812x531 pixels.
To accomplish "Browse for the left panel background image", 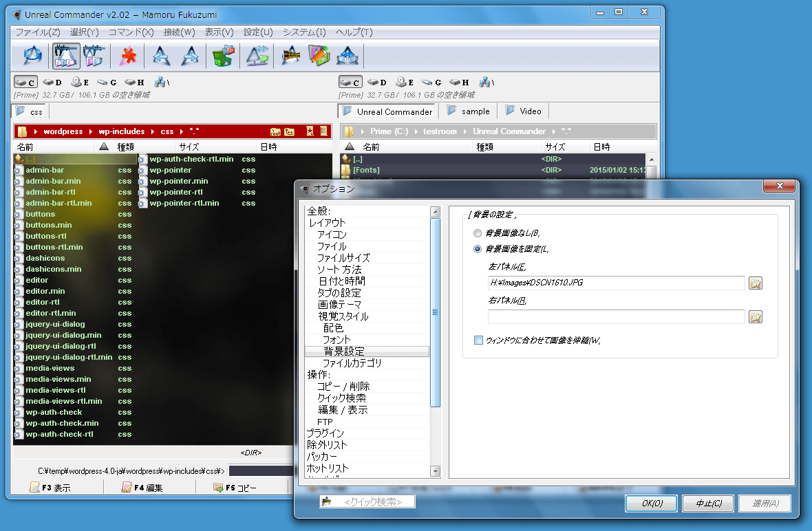I will (x=755, y=283).
